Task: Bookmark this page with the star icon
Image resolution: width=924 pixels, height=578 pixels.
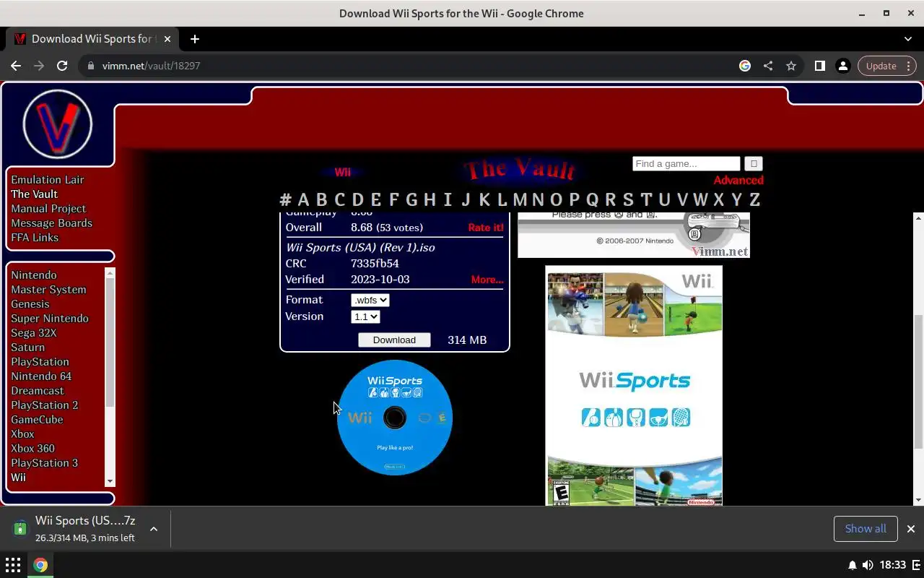Action: [x=791, y=66]
